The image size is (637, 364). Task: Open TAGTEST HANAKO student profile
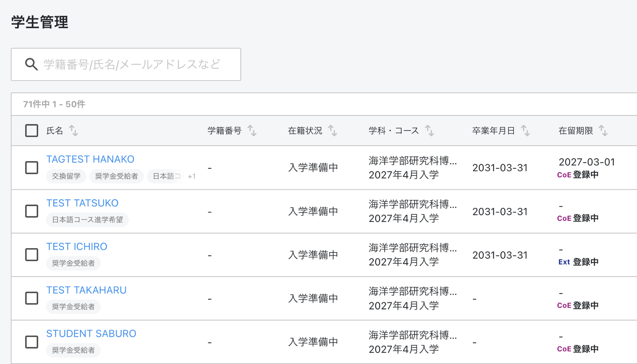coord(90,159)
